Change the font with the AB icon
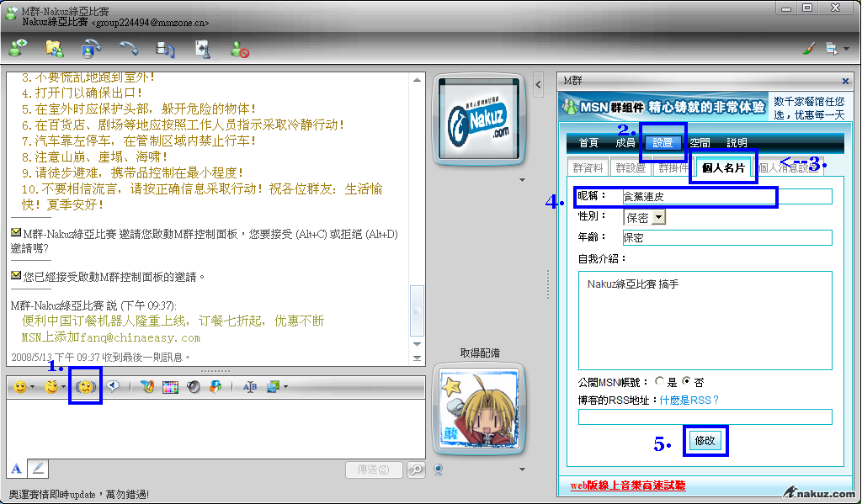 pyautogui.click(x=249, y=387)
